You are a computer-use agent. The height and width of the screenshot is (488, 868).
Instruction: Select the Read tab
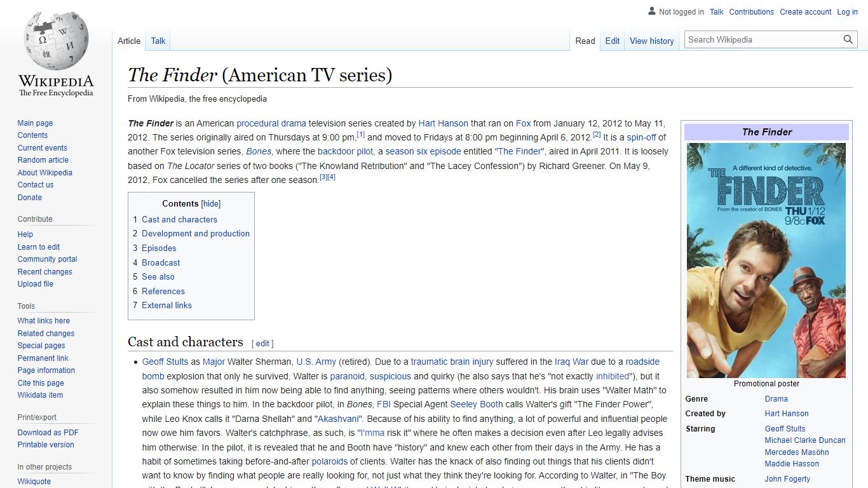point(585,41)
